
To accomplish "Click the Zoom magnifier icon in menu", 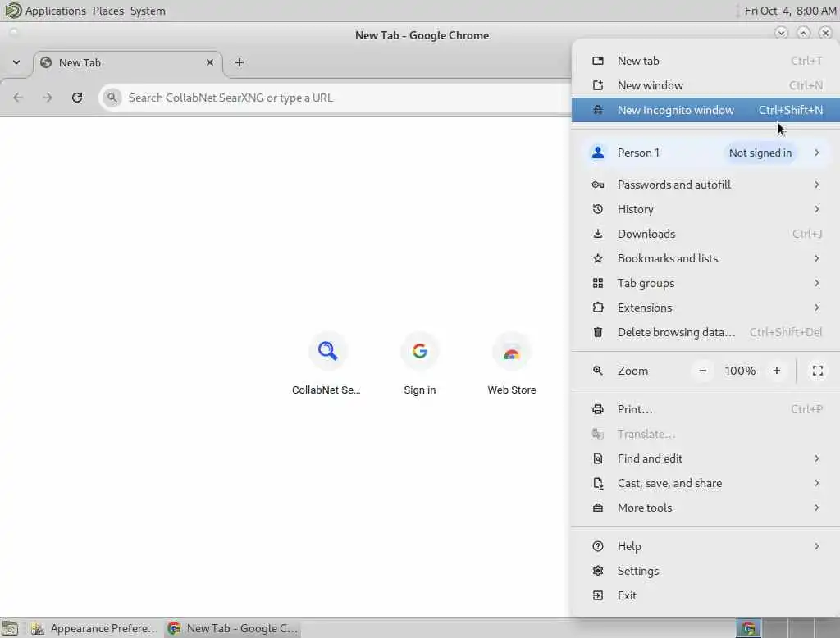I will point(598,371).
